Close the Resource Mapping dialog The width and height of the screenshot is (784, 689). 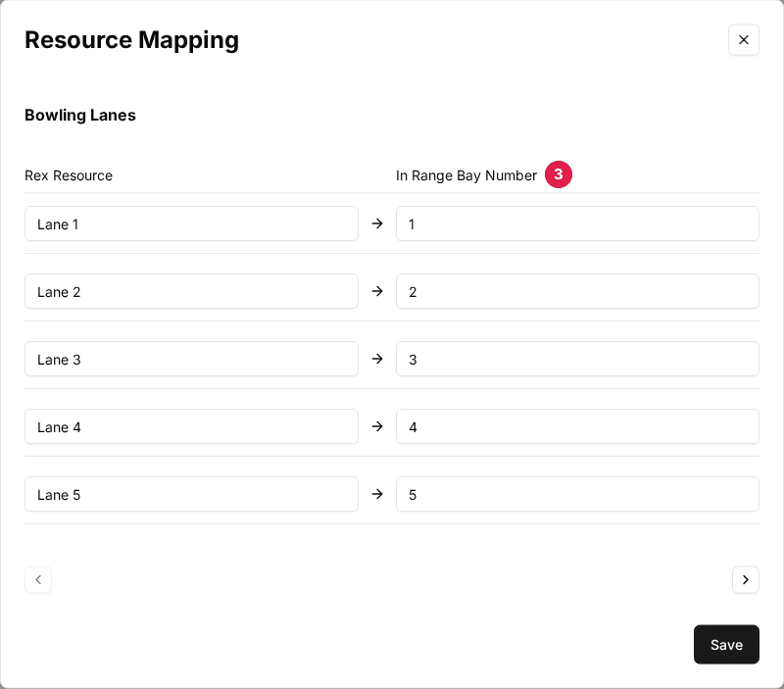pyautogui.click(x=744, y=40)
